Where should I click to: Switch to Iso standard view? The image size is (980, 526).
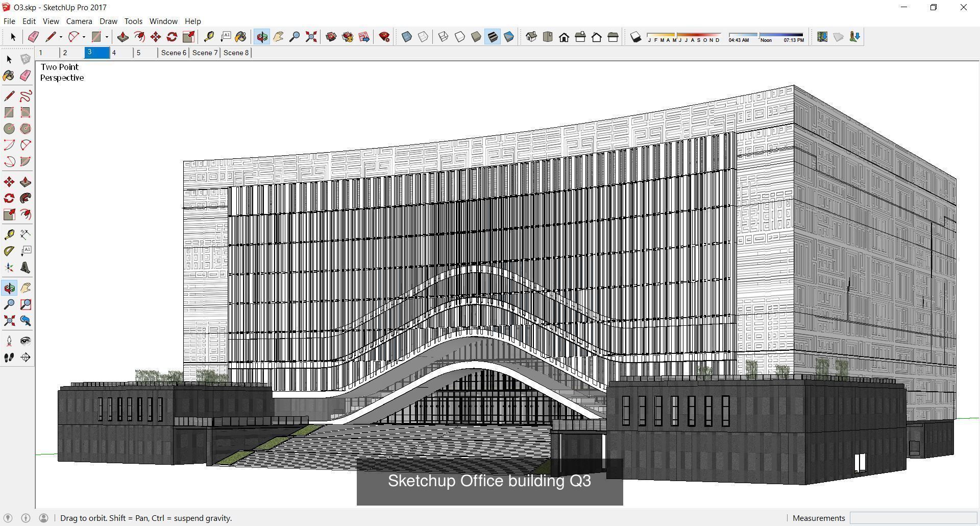pos(531,37)
